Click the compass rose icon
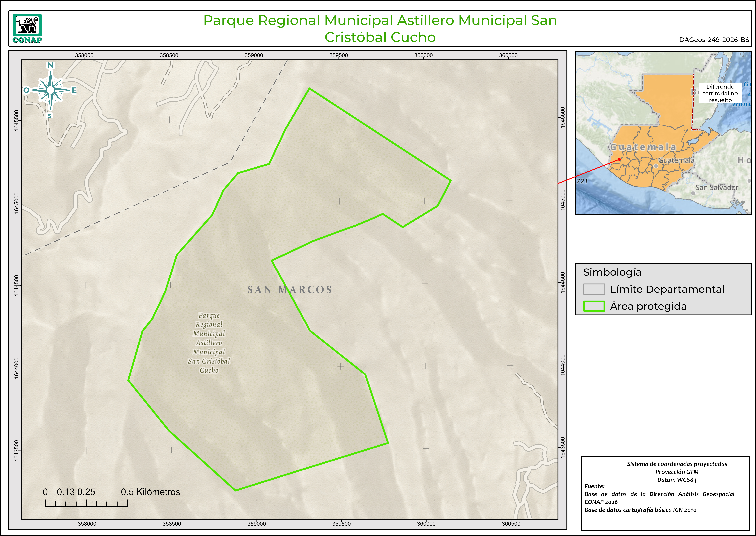Viewport: 756px width, 536px height. 50,90
